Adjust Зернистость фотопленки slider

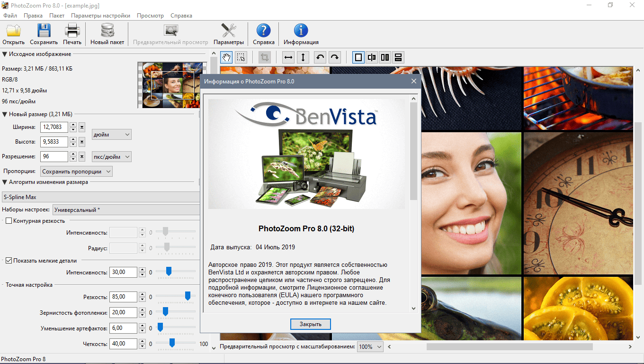click(x=165, y=311)
